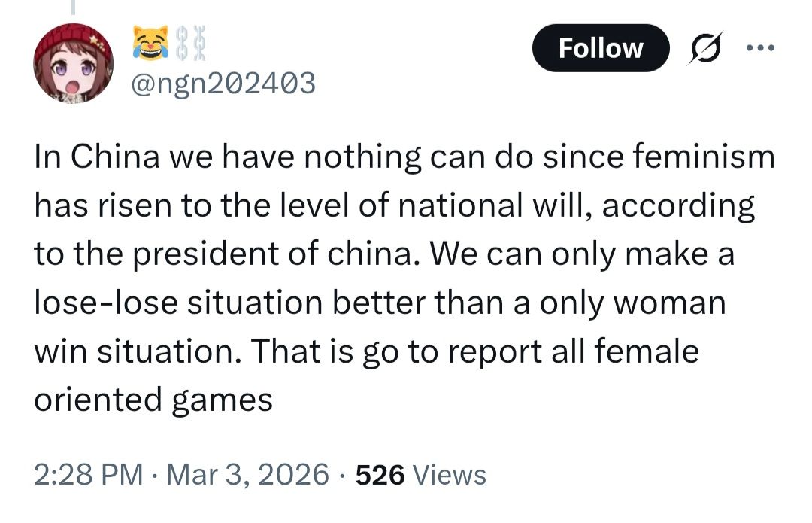Click the 2:28 PM timestamp
Screen dimensions: 812x523
[88, 475]
